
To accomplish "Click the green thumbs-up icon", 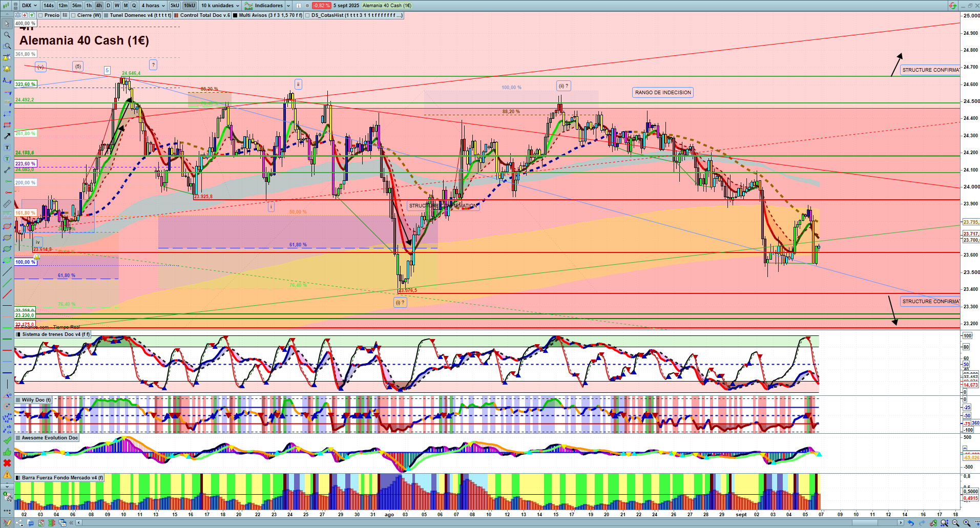I will 7,452.
